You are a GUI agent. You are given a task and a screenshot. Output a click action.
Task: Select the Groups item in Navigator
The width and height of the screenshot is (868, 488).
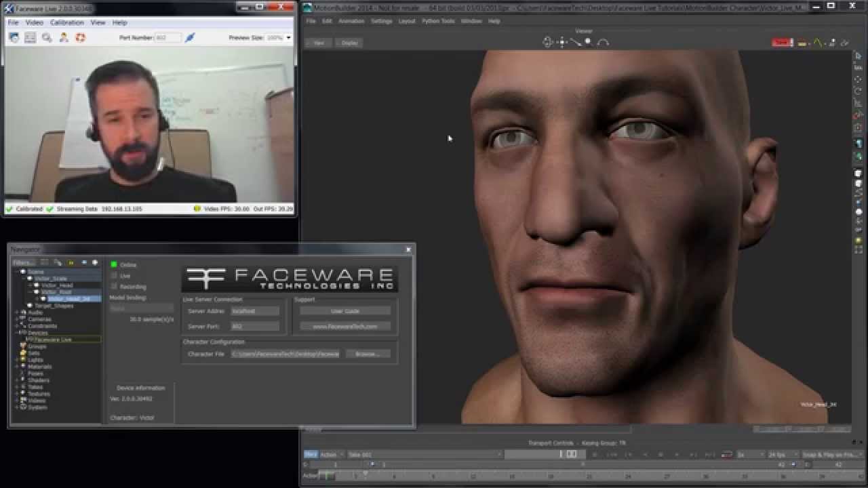click(x=37, y=346)
